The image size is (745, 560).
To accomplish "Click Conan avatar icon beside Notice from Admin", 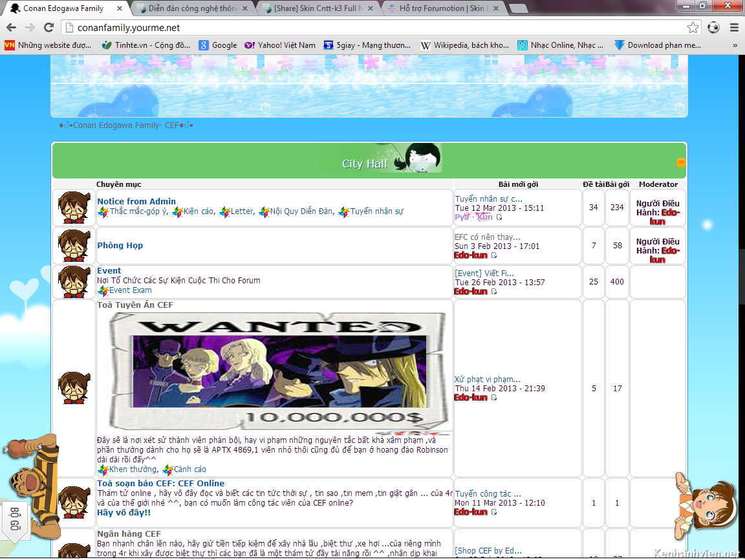I will 74,208.
